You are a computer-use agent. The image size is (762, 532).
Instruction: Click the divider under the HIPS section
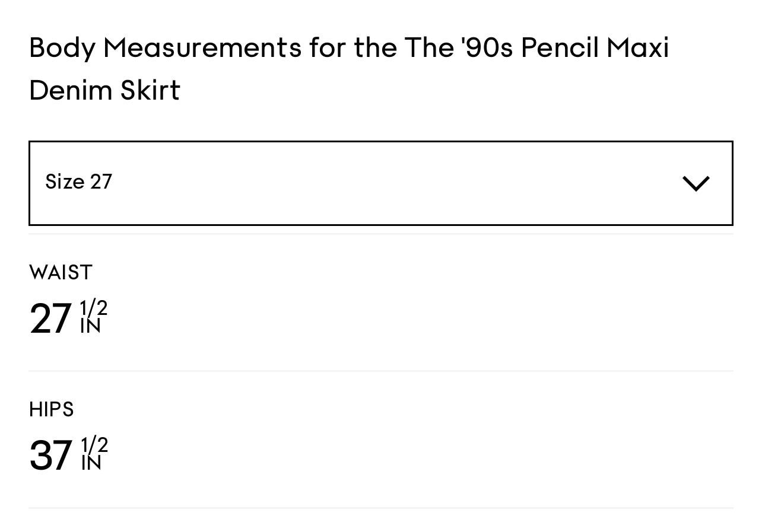(x=381, y=508)
